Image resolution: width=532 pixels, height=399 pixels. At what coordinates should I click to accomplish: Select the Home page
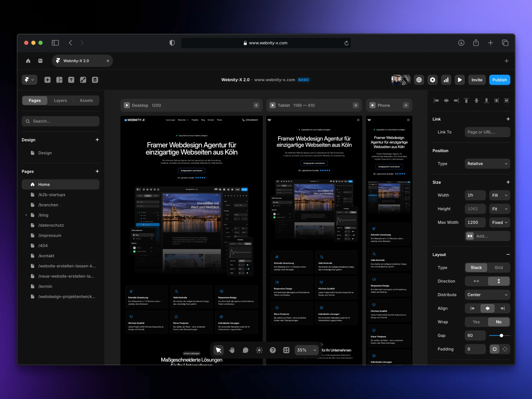click(x=60, y=184)
